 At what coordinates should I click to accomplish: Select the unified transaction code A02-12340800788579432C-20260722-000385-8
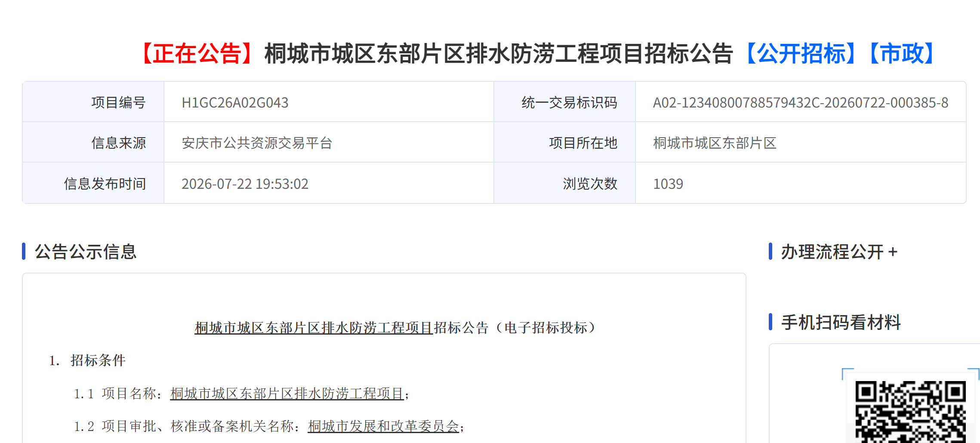800,103
